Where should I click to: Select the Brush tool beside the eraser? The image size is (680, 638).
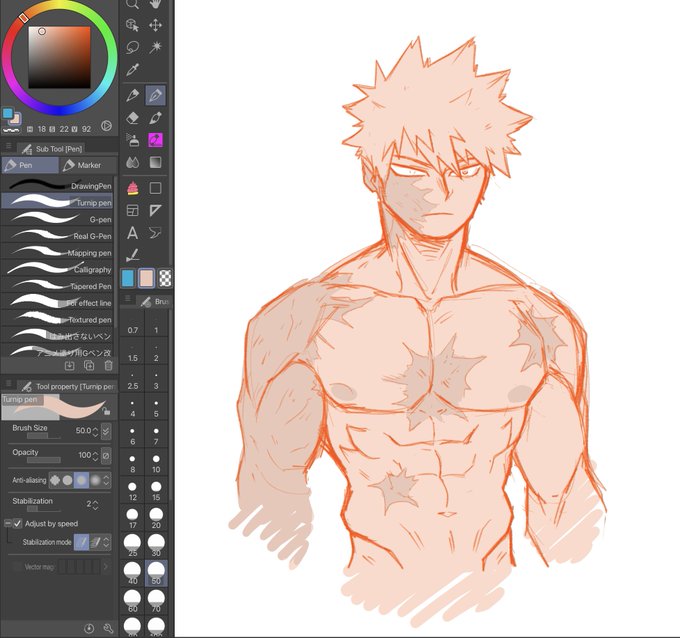[155, 118]
